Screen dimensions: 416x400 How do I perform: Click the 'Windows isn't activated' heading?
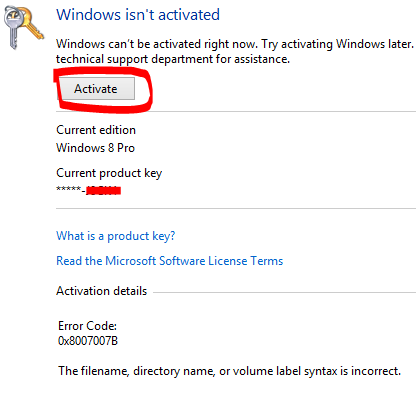click(138, 15)
